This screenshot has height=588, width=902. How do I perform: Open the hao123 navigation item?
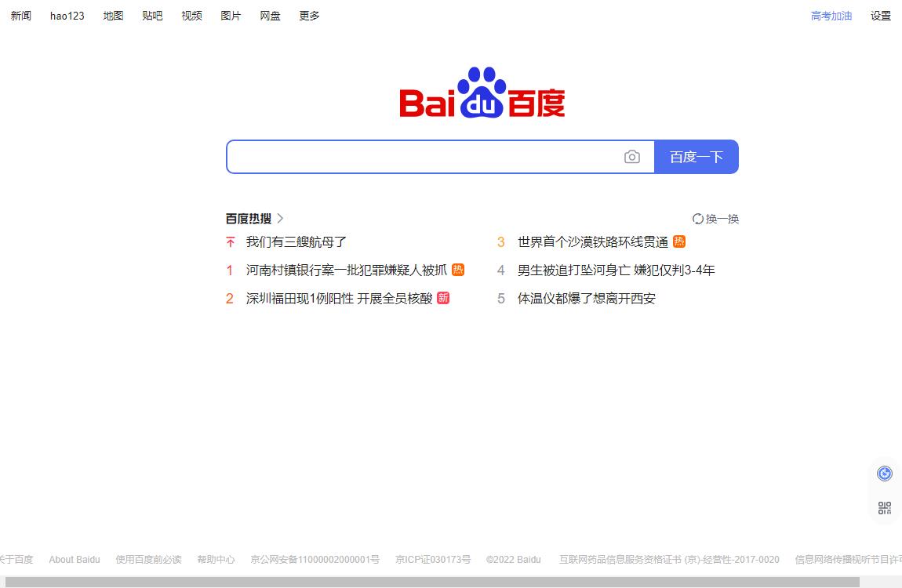67,16
